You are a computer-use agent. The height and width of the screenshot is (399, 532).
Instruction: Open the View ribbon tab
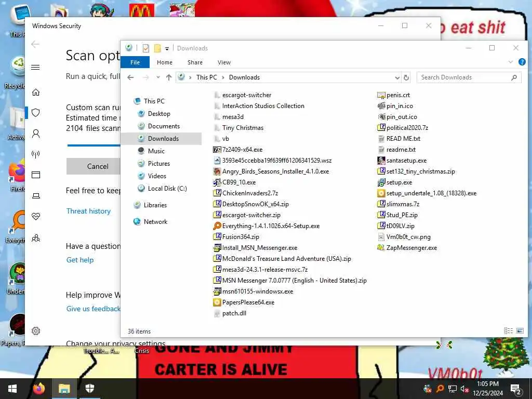pyautogui.click(x=224, y=62)
